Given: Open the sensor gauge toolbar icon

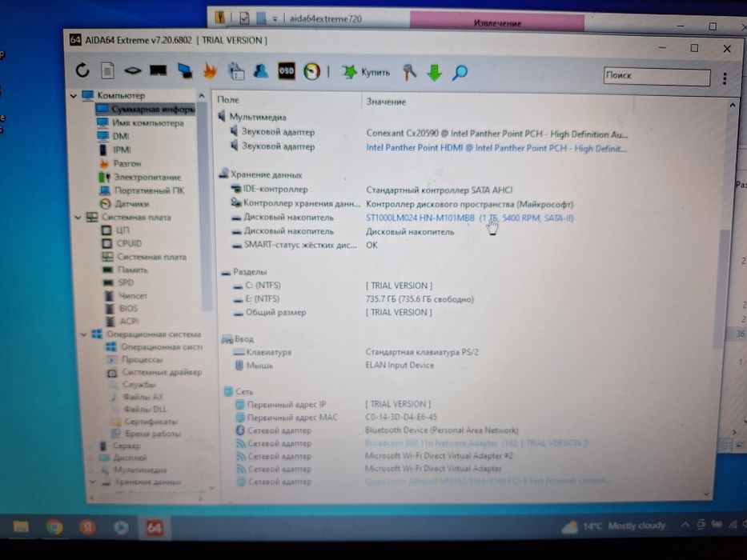Looking at the screenshot, I should coord(312,71).
